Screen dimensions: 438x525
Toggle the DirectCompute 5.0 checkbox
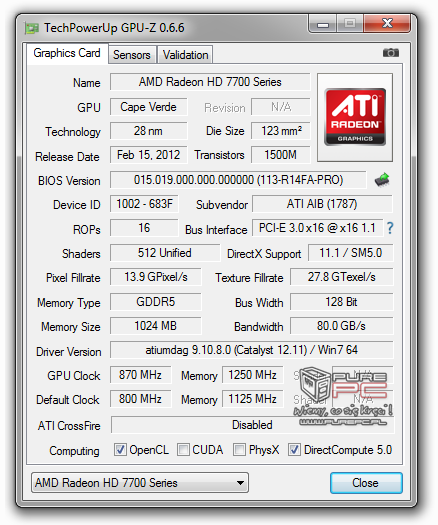coord(294,450)
